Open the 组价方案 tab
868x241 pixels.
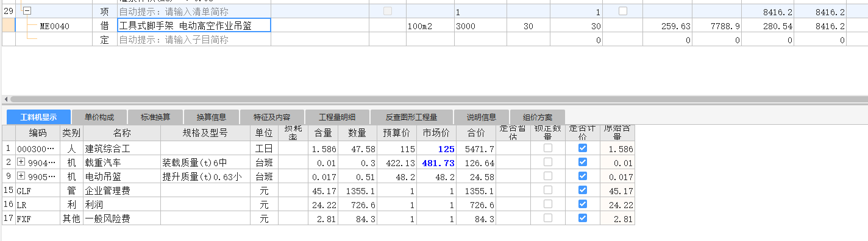coord(538,117)
